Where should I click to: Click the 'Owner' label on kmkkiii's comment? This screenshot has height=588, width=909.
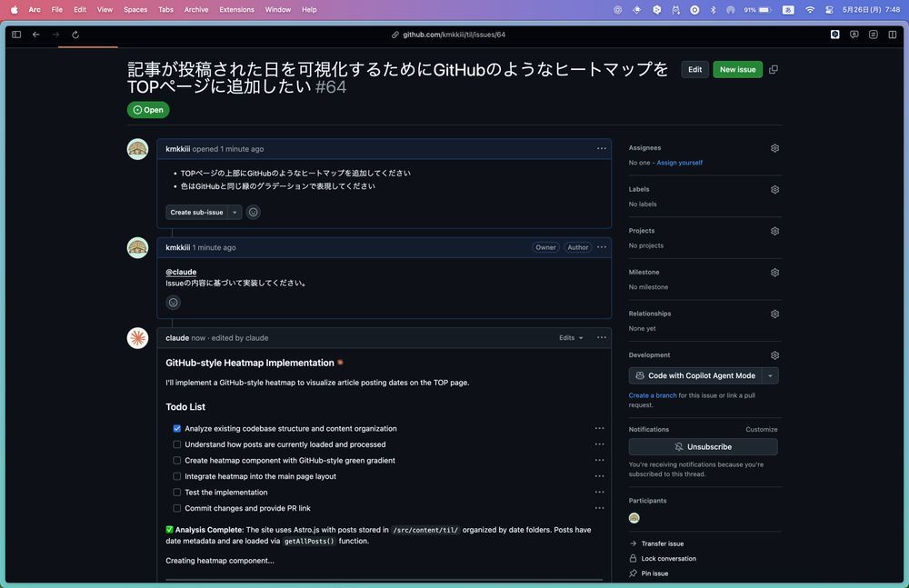(x=545, y=247)
